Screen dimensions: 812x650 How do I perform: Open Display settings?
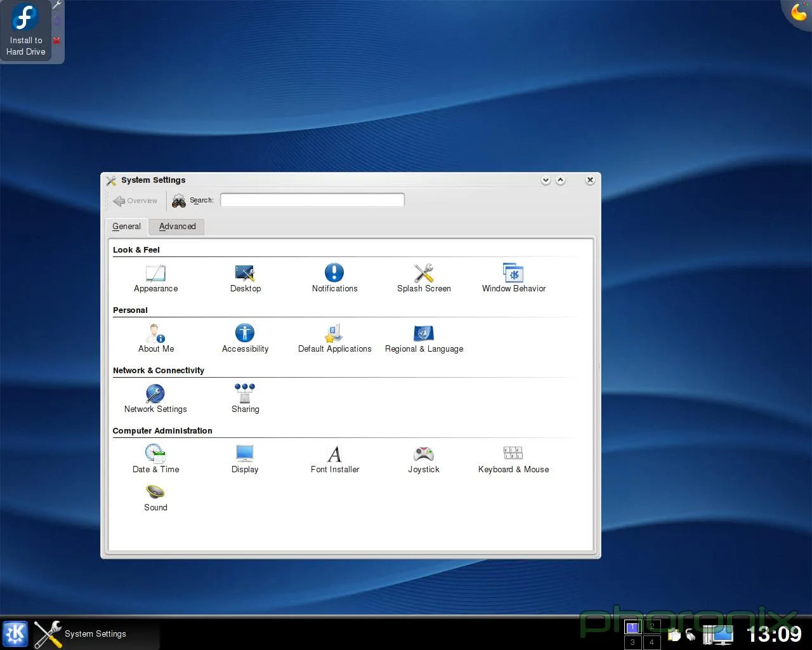click(x=245, y=459)
